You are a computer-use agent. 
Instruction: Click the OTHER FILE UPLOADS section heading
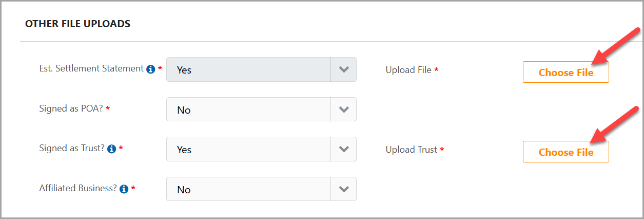(77, 24)
